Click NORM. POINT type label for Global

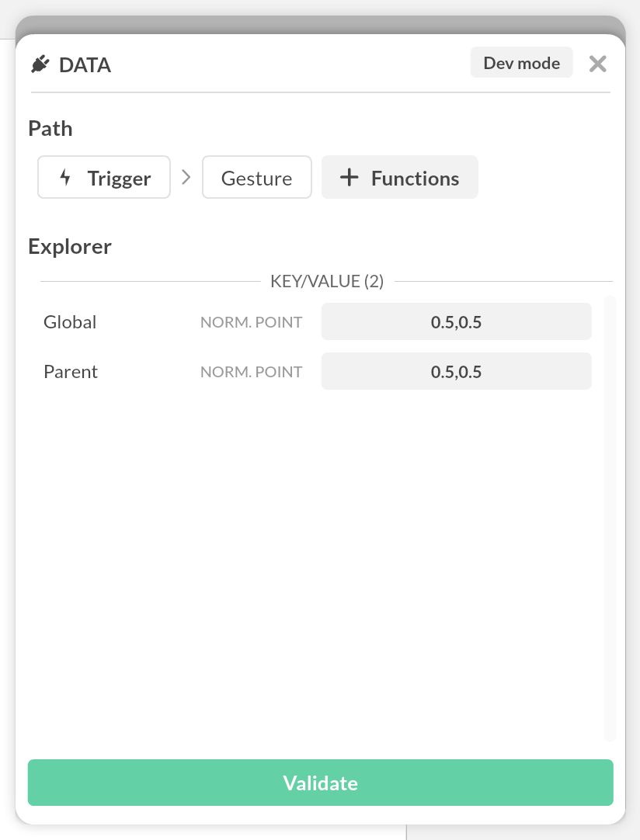coord(251,322)
